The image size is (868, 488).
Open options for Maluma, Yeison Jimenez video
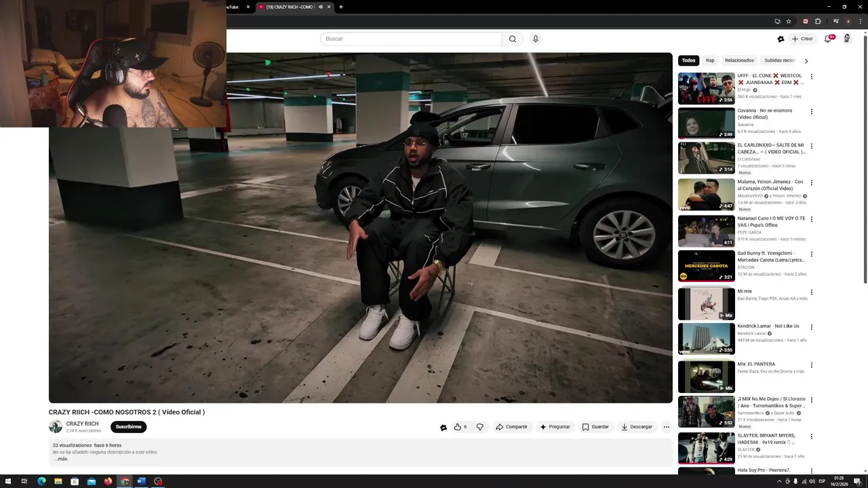pos(811,182)
